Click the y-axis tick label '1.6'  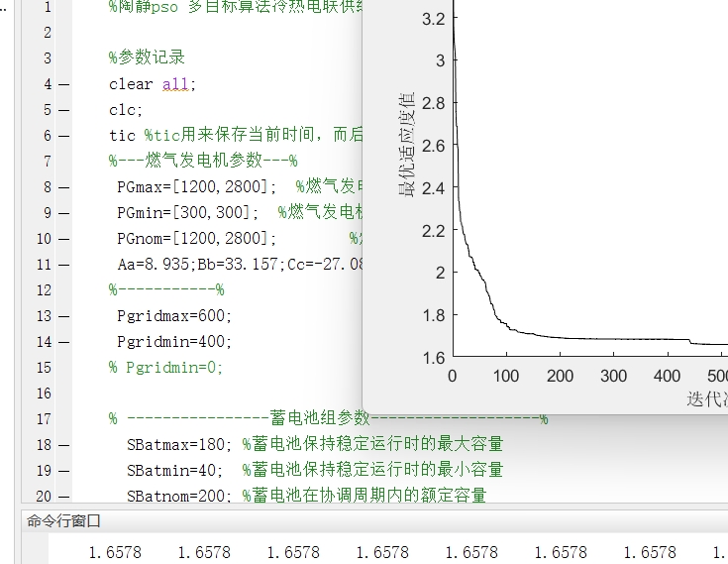click(x=434, y=358)
